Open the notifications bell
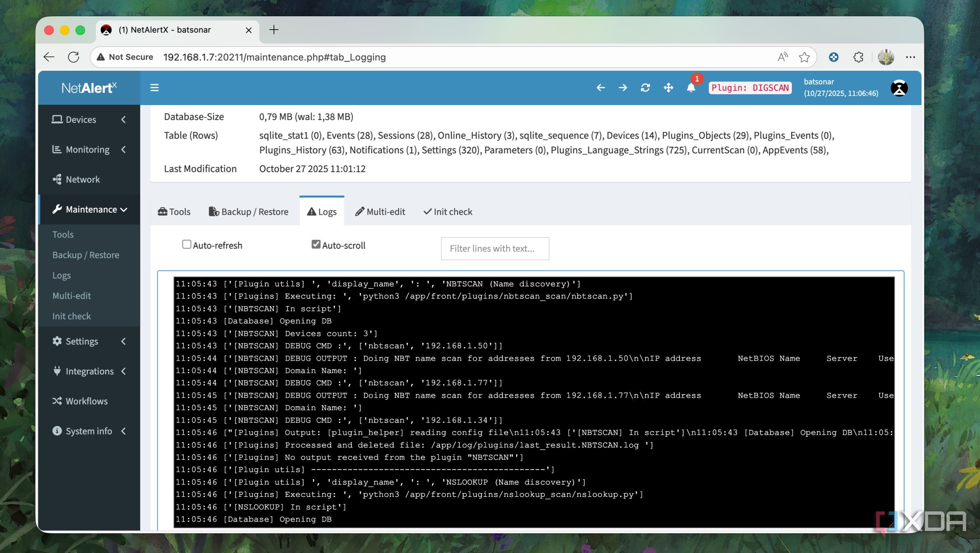 pos(691,88)
